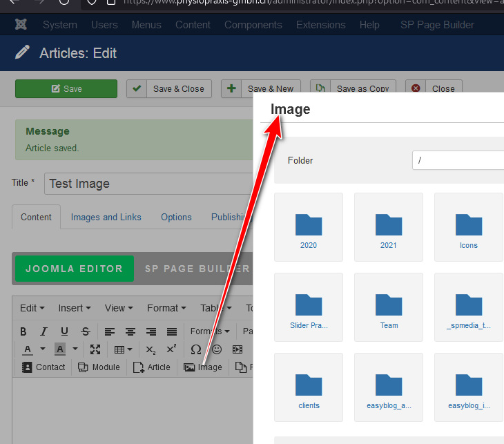Screen dimensions: 504x444
Task: Center align the text
Action: (130, 331)
